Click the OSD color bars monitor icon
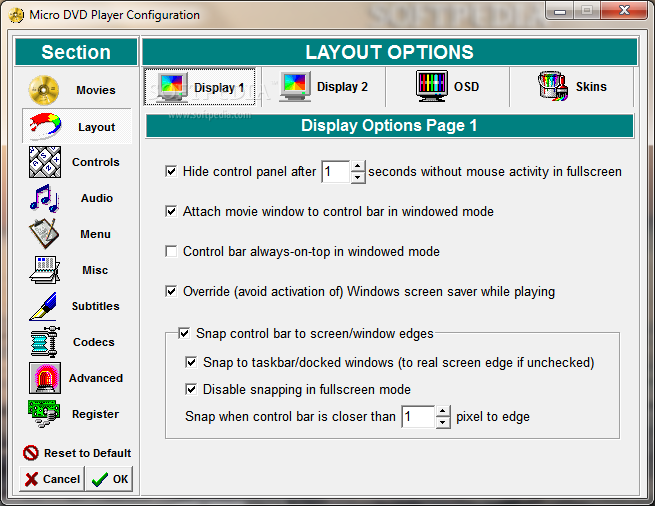Image resolution: width=655 pixels, height=506 pixels. (432, 86)
